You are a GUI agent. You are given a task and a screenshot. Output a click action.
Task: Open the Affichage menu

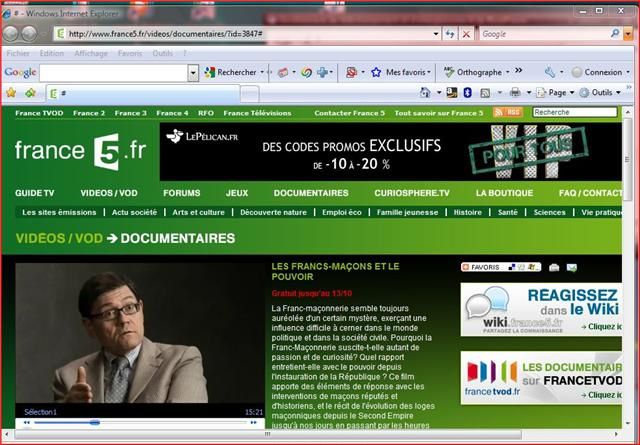pyautogui.click(x=91, y=53)
